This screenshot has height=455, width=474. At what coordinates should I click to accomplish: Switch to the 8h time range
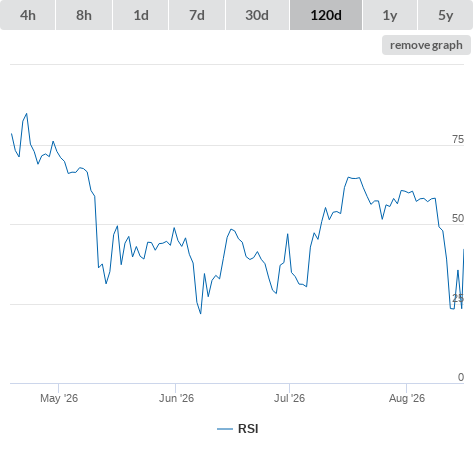click(84, 15)
